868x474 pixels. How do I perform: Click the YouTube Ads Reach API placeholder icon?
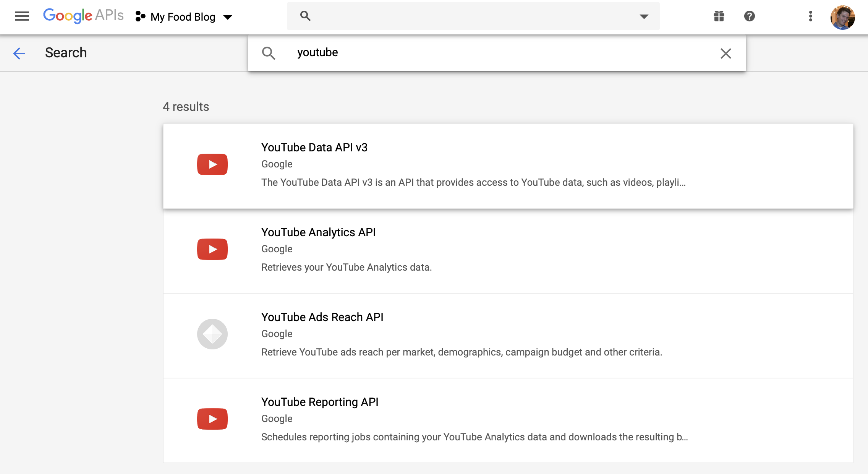click(212, 334)
